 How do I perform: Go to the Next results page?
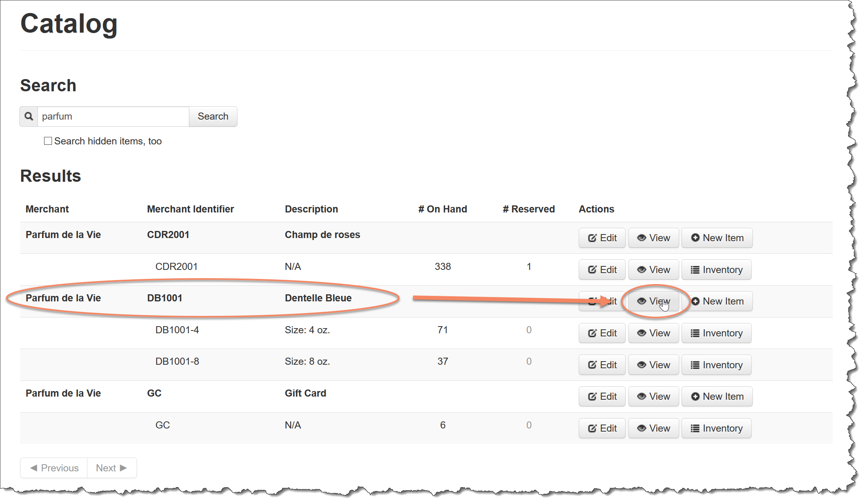point(111,468)
